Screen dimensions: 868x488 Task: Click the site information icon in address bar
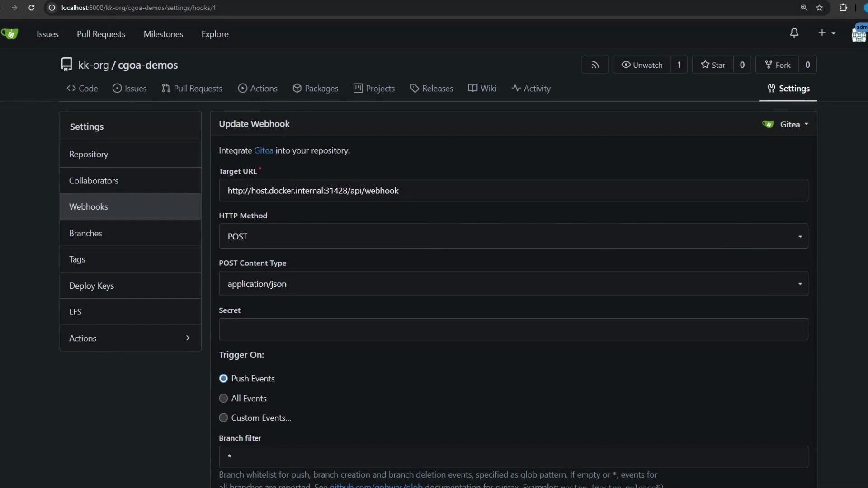click(x=52, y=8)
